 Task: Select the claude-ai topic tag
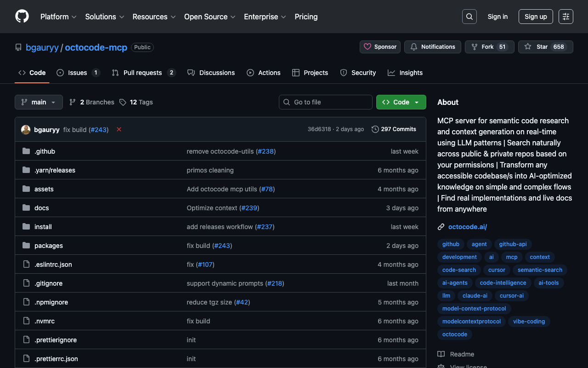475,296
